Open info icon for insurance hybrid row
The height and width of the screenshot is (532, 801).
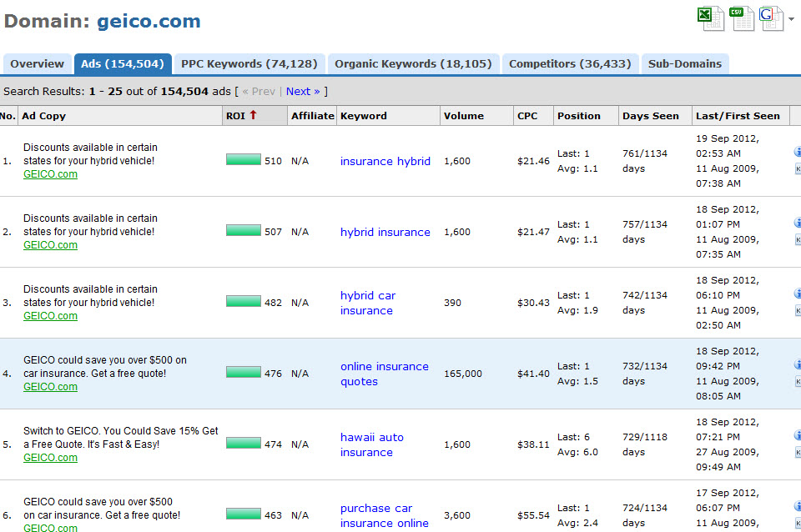click(798, 152)
